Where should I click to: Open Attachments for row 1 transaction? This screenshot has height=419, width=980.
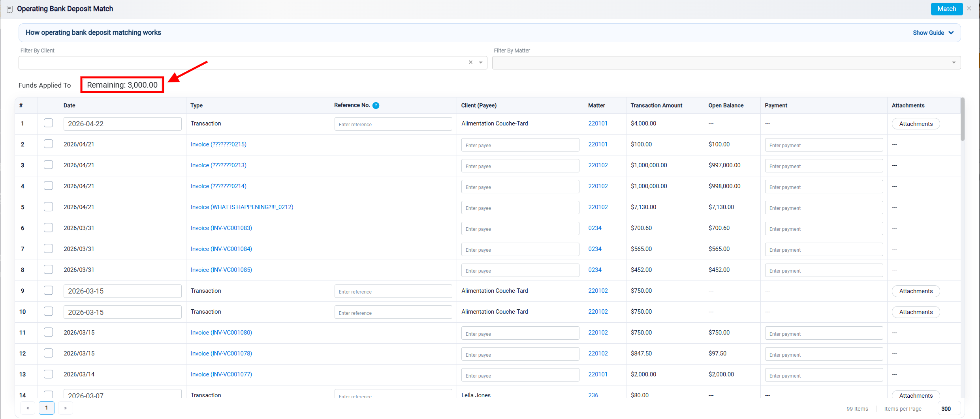pos(916,124)
